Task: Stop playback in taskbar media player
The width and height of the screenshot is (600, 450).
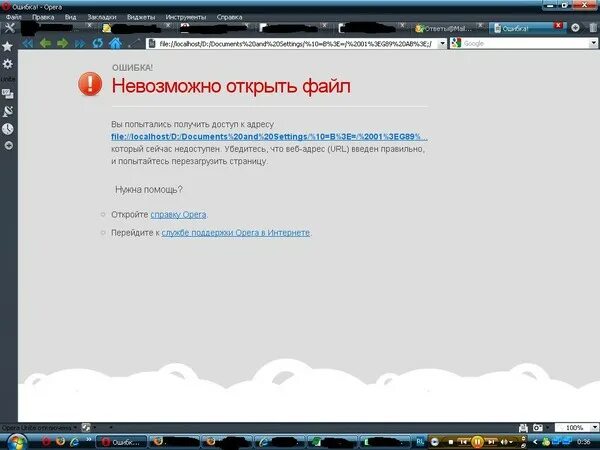Action: [x=451, y=442]
